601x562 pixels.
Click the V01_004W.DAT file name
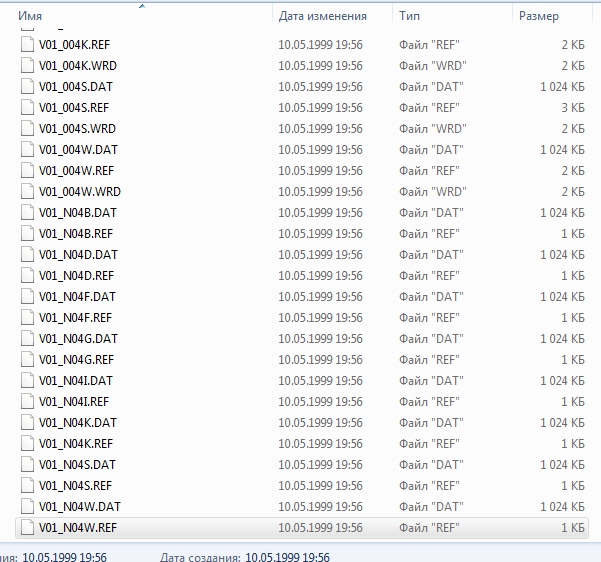(x=77, y=149)
